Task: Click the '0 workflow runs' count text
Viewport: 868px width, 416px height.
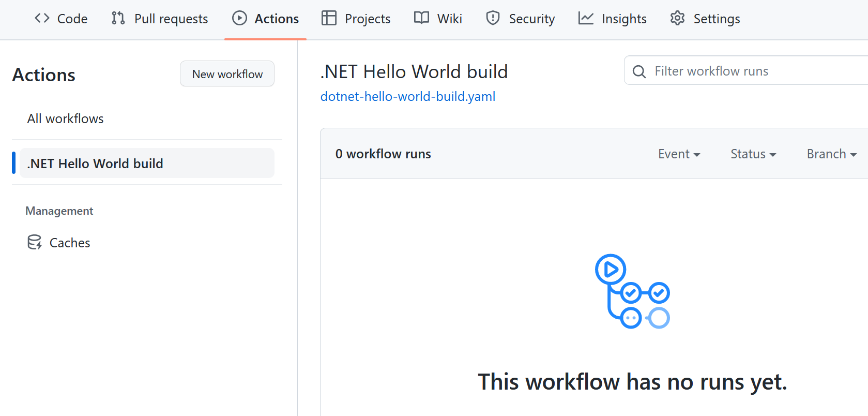Action: point(383,154)
